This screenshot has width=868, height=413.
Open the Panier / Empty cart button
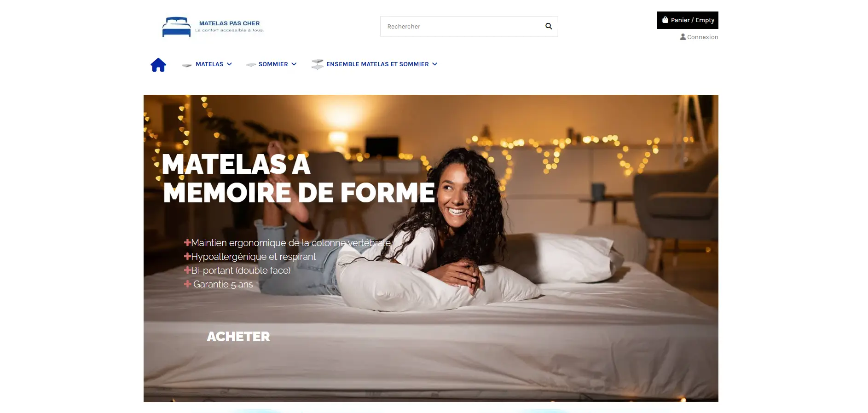coord(688,20)
